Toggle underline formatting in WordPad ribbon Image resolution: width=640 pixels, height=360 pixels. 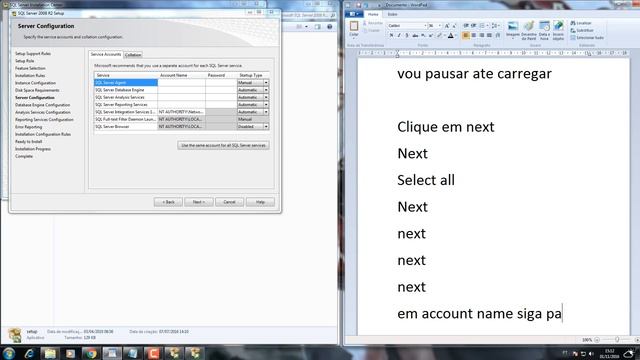pos(407,36)
